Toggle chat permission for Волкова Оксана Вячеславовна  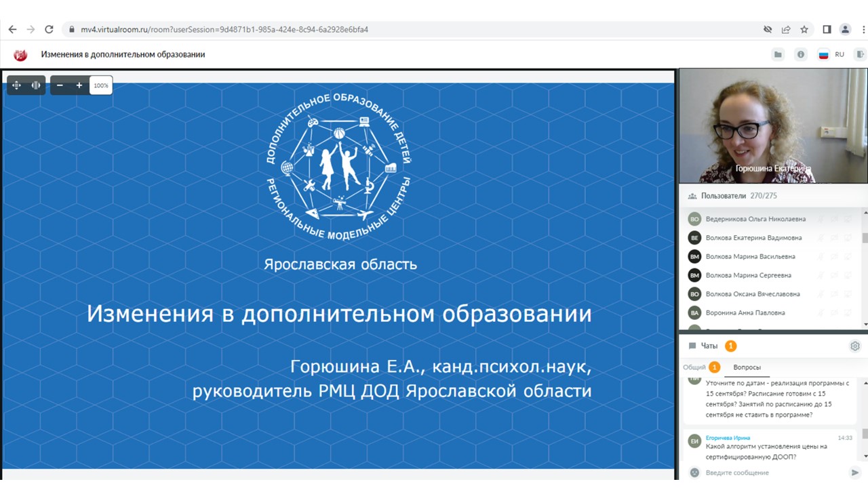(x=834, y=294)
